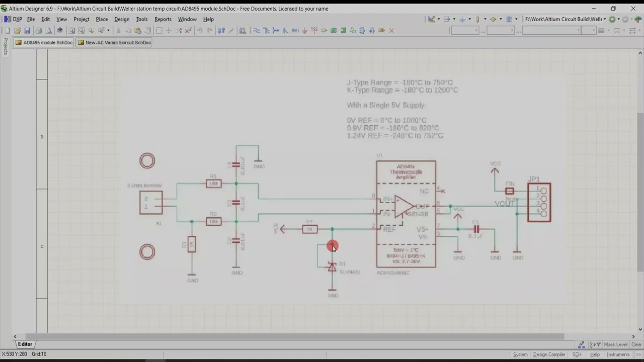Expand the power sources dropdown
Viewport: 644px width, 362px height.
(x=470, y=19)
